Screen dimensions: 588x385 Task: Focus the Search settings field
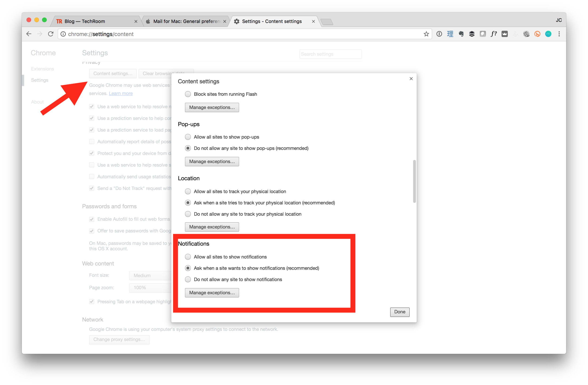(330, 54)
